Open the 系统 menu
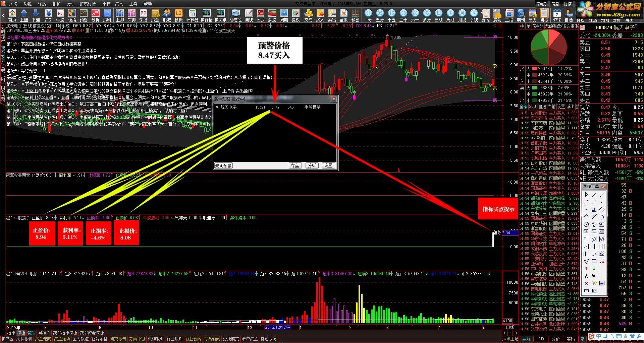Image resolution: width=644 pixels, height=343 pixels. [x=13, y=4]
